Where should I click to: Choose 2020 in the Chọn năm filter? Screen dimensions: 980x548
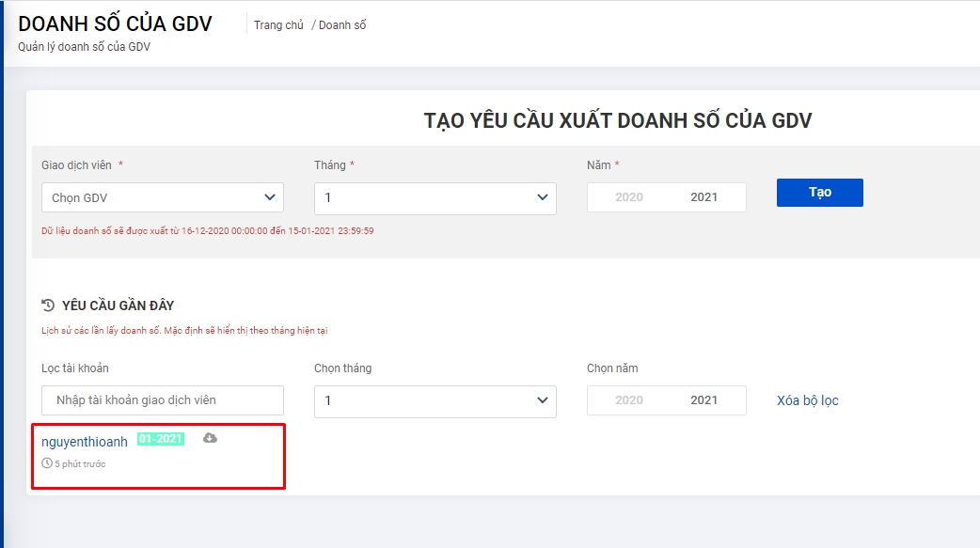[x=629, y=400]
